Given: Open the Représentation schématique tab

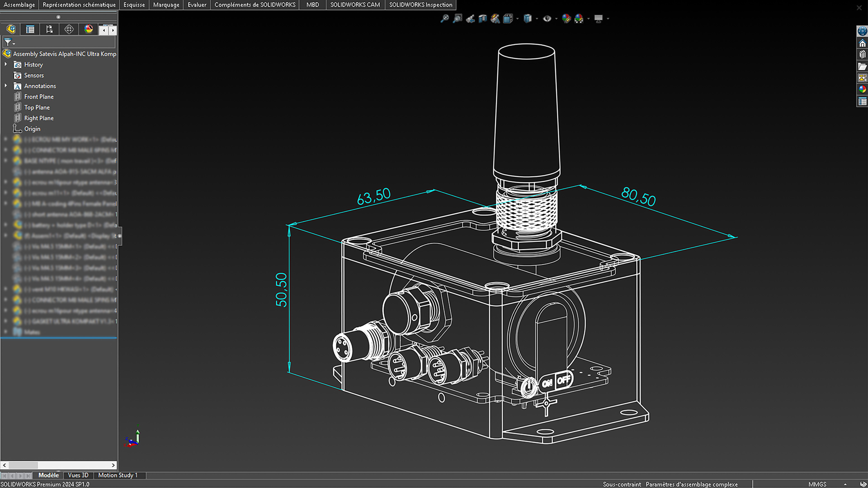Looking at the screenshot, I should point(79,5).
